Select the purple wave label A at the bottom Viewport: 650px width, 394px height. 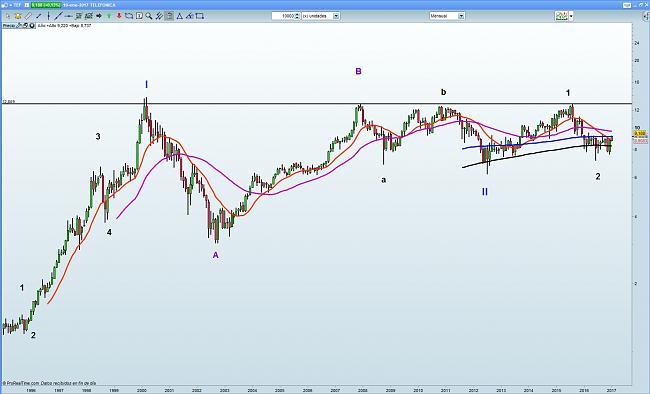pyautogui.click(x=216, y=255)
